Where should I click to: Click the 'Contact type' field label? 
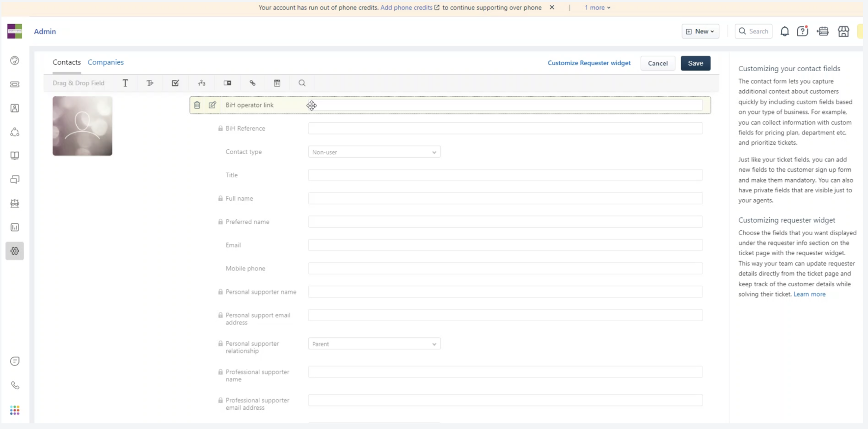(x=244, y=152)
